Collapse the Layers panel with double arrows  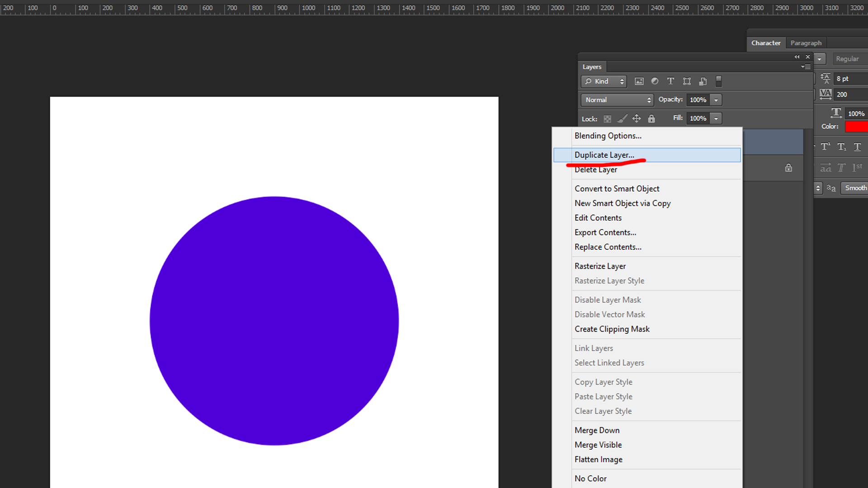point(797,57)
